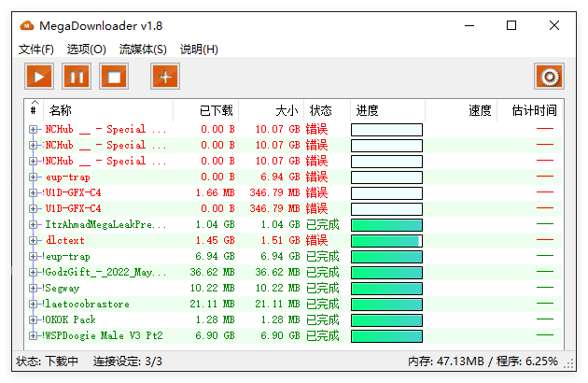
Task: Open settings via the gear icon
Action: click(x=549, y=77)
